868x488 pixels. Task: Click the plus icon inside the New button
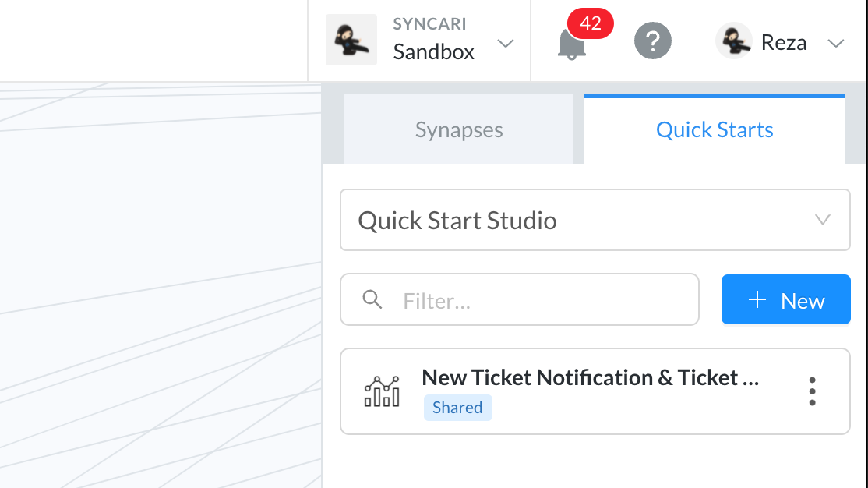click(757, 299)
